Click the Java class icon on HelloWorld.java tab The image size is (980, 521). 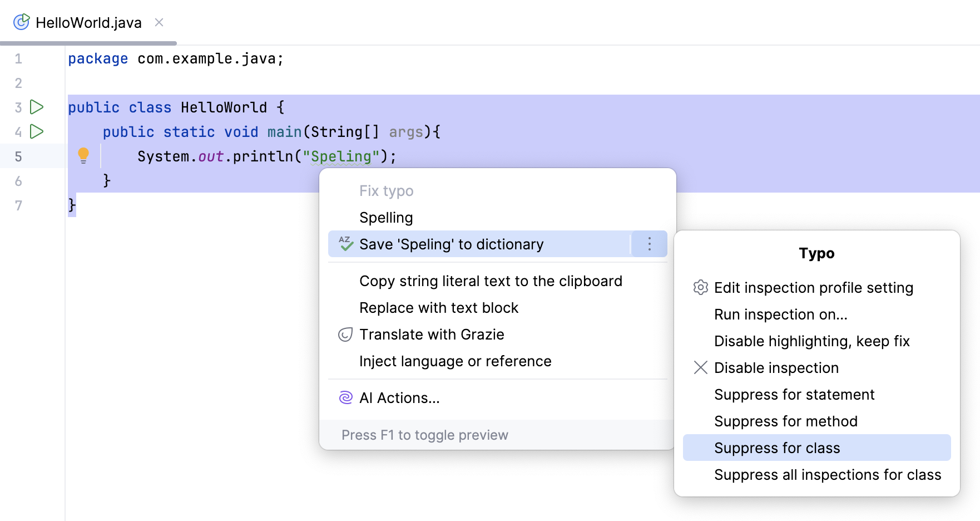tap(21, 22)
